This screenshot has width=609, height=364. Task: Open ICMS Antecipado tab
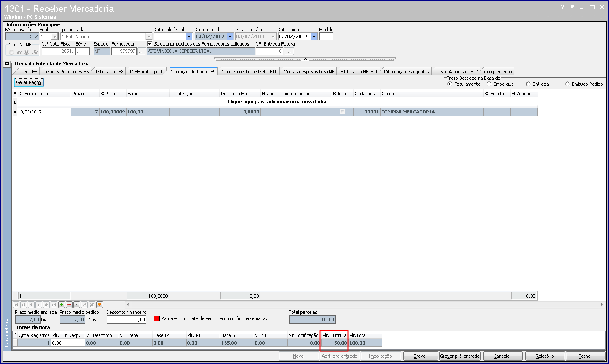[147, 72]
